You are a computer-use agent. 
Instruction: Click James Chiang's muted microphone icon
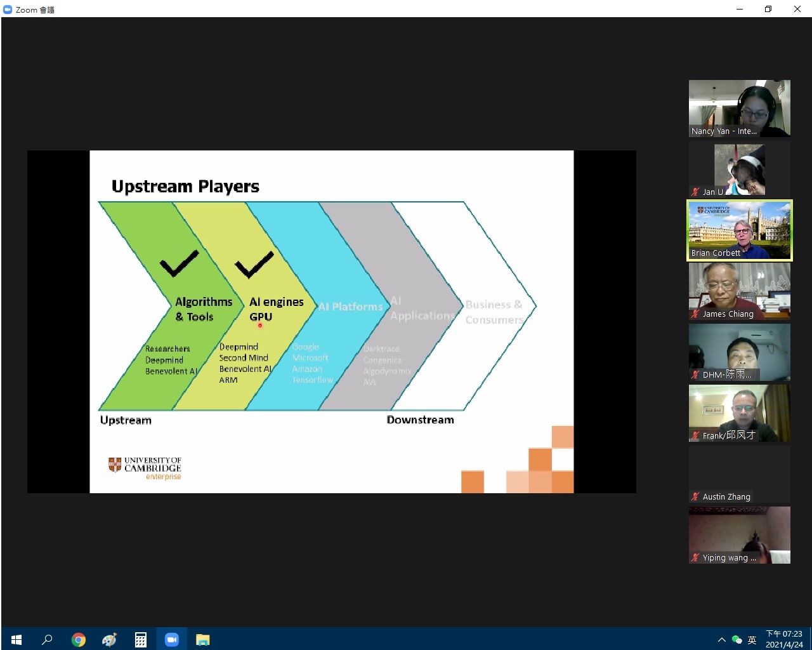(x=695, y=314)
